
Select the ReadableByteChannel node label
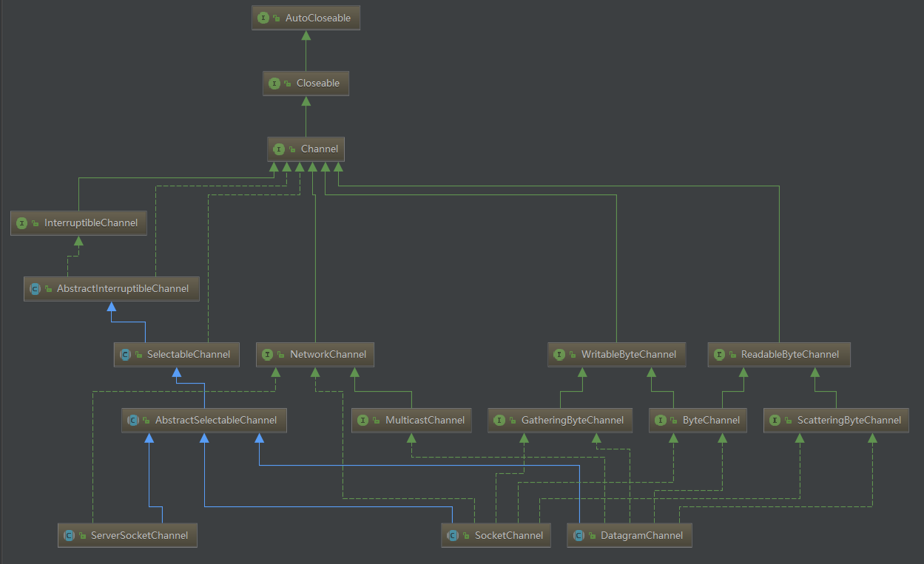point(789,355)
